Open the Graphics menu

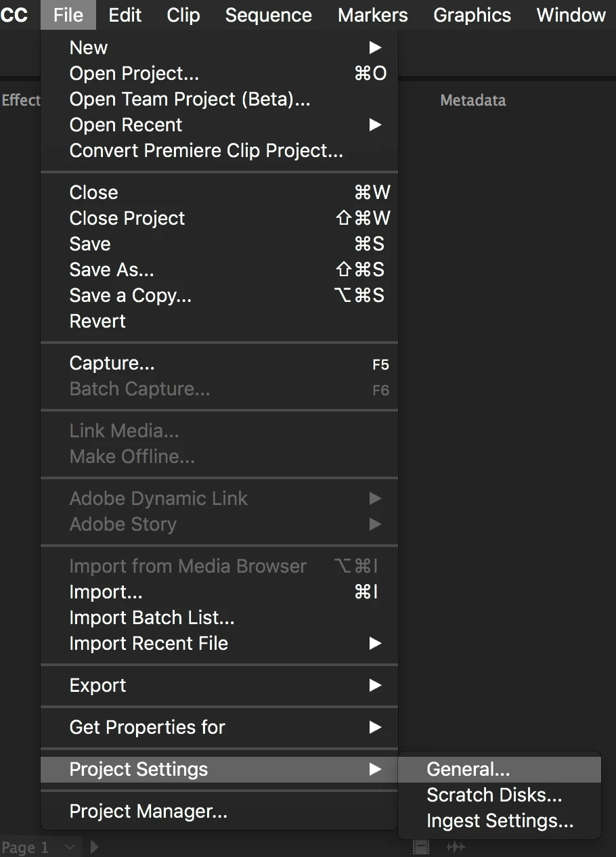472,15
